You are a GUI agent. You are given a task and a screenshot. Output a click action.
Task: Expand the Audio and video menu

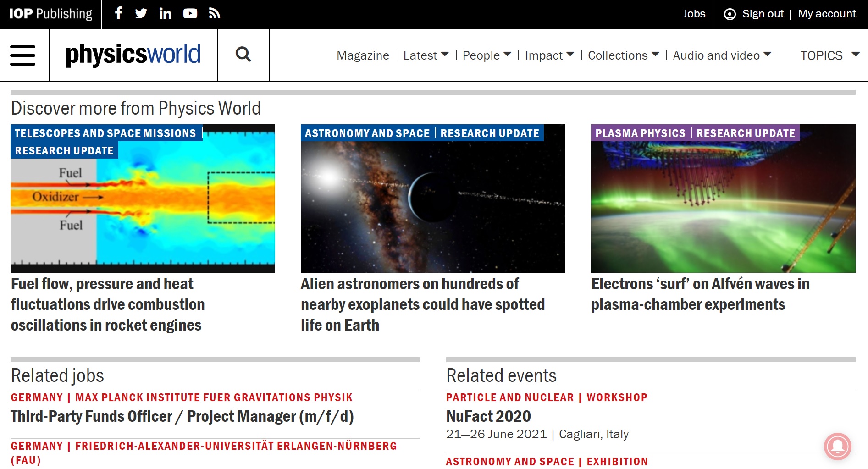(x=722, y=55)
